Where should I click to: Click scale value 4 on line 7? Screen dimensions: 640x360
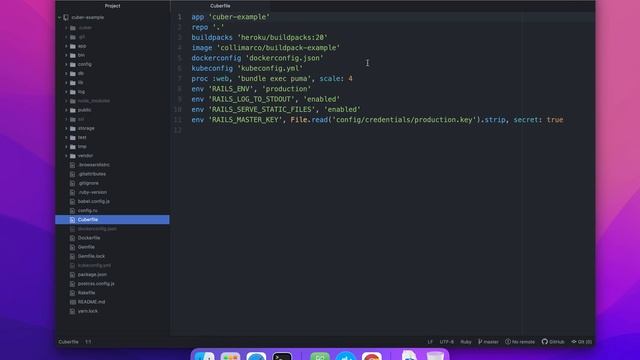350,78
